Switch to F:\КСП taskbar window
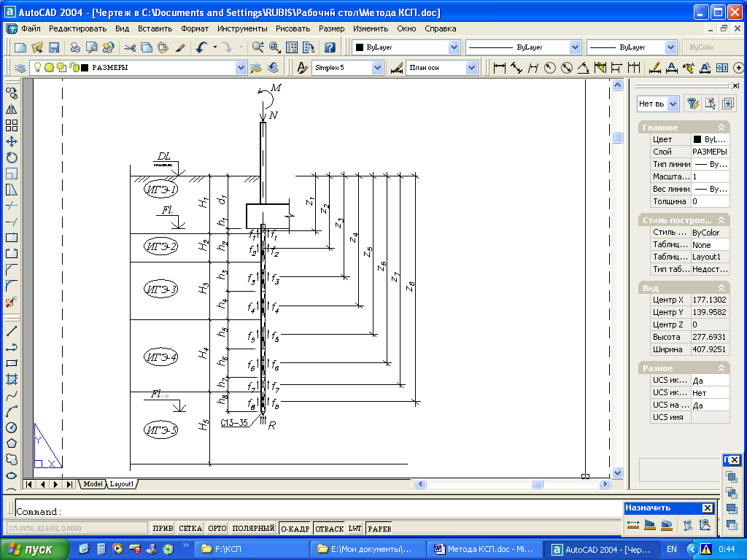 coord(252,549)
